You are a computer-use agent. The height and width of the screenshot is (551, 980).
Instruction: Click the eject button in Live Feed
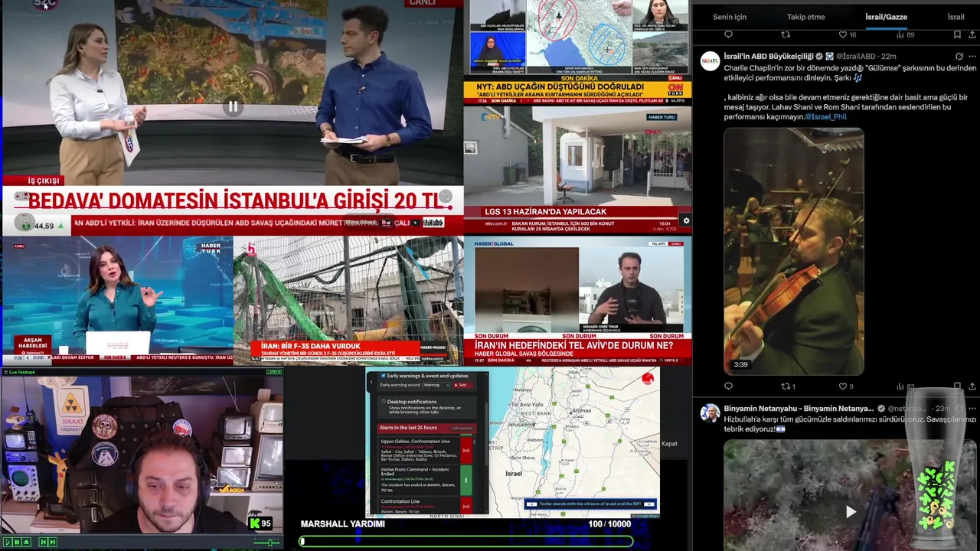(x=25, y=542)
